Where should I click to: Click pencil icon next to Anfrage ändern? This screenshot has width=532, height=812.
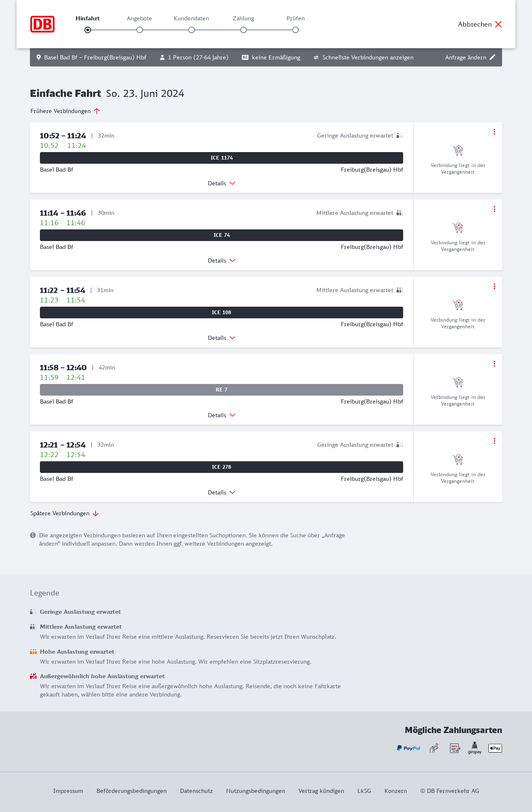(x=493, y=57)
